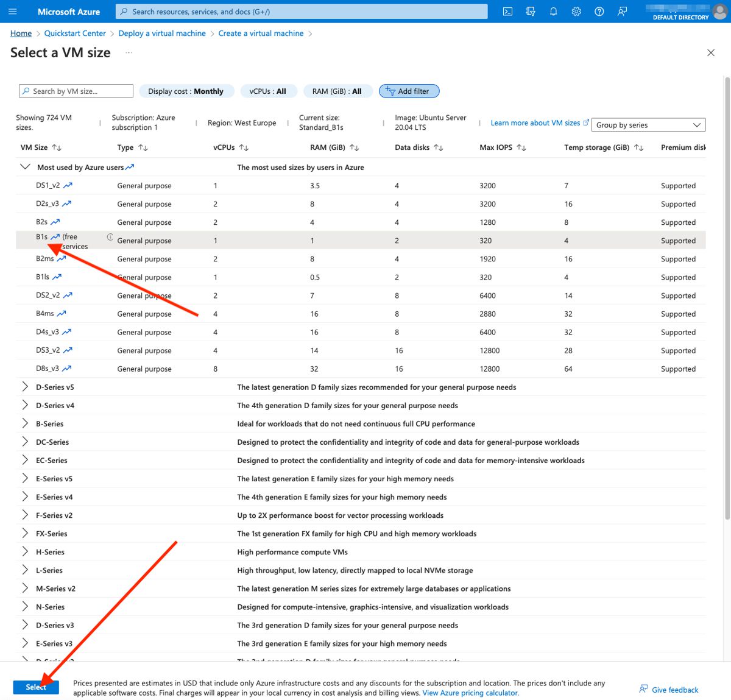Launch Cloud Shell from the top bar

(x=507, y=12)
